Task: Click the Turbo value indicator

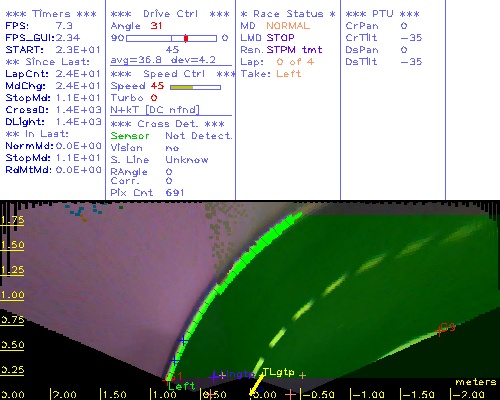Action: pyautogui.click(x=154, y=98)
